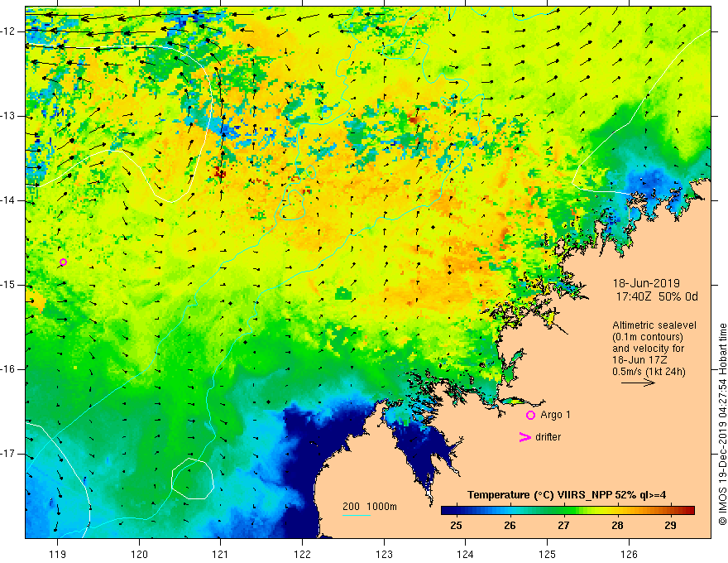The image size is (728, 563).
Task: Click the '0.5m/s (1kt 24h)' label
Action: (x=649, y=372)
